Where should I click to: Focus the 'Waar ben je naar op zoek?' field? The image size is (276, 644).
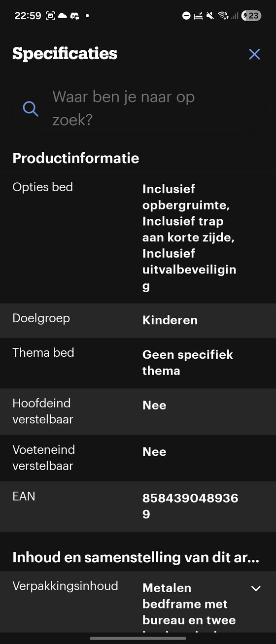(138, 108)
